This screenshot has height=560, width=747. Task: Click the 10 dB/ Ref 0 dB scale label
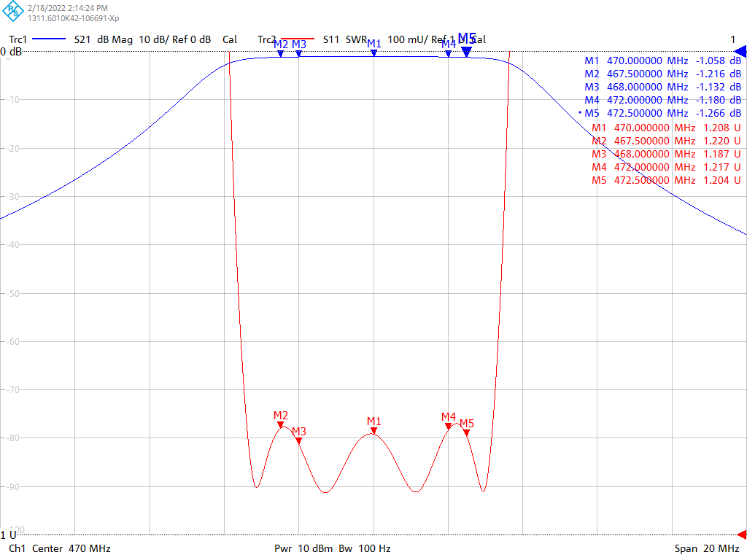pos(175,39)
